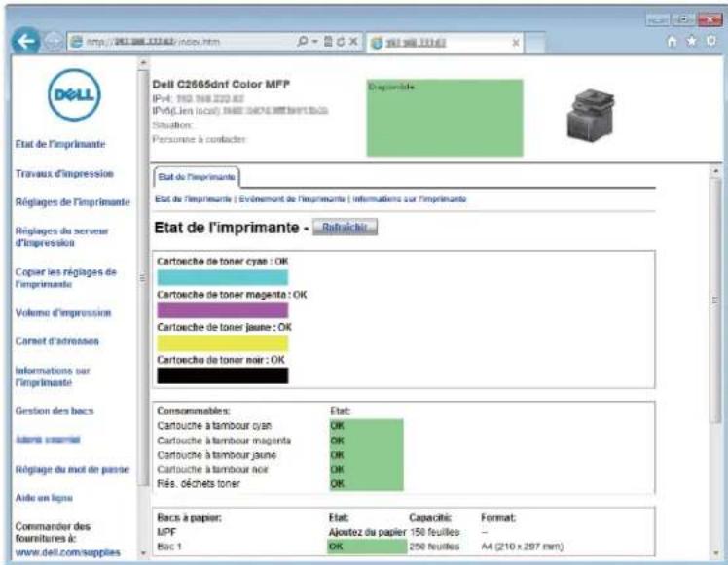This screenshot has height=565, width=728.
Task: Open the compatibility view icon in address bar
Action: pyautogui.click(x=328, y=41)
